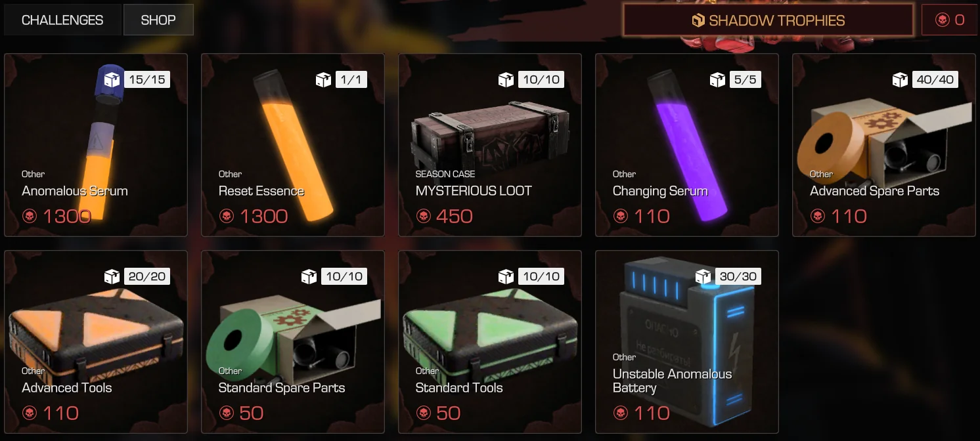
Task: Click the 30/30 stock icon on the battery
Action: pyautogui.click(x=703, y=277)
